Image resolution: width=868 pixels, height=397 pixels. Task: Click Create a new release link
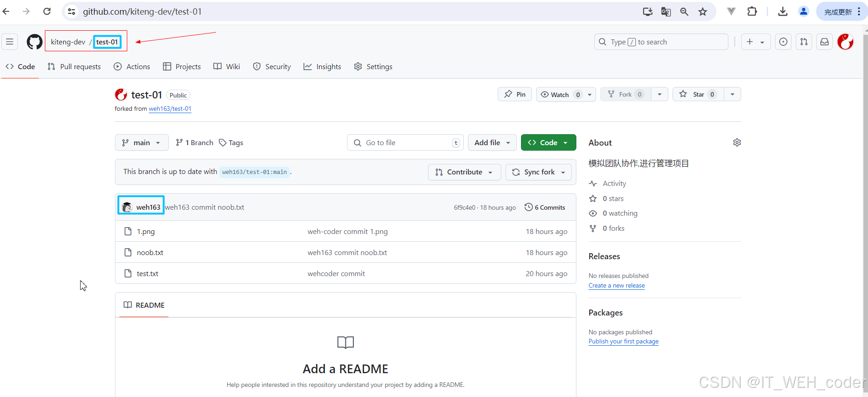(617, 285)
